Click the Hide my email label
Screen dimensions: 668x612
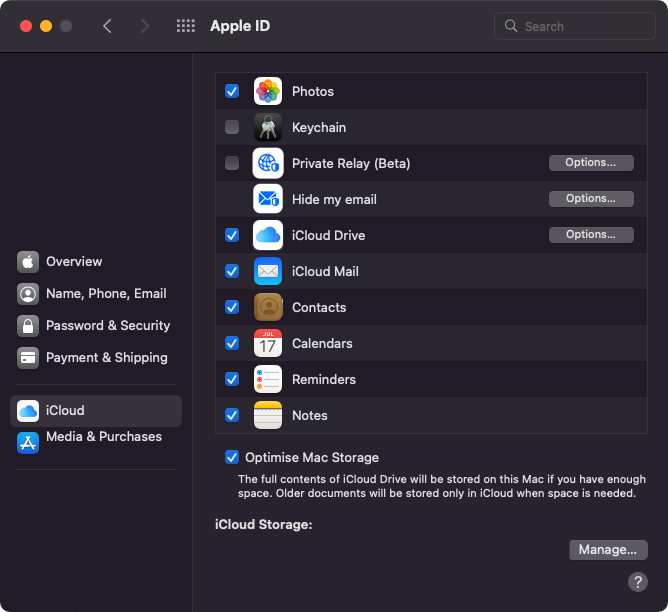click(334, 199)
